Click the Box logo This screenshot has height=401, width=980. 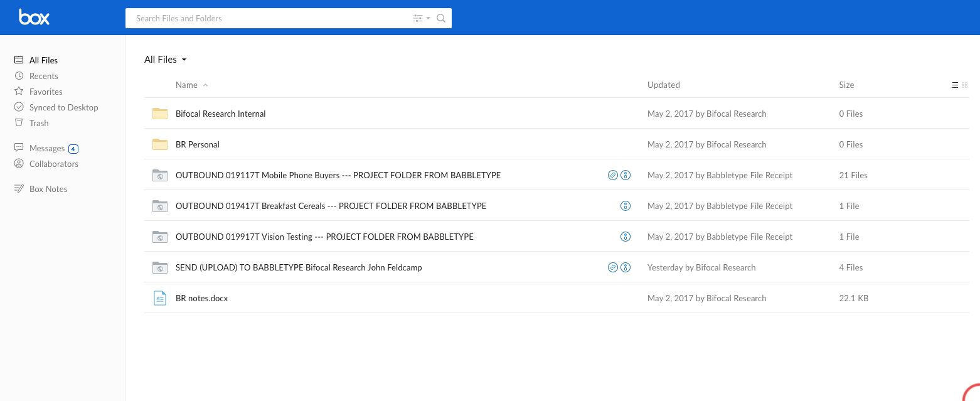tap(34, 18)
